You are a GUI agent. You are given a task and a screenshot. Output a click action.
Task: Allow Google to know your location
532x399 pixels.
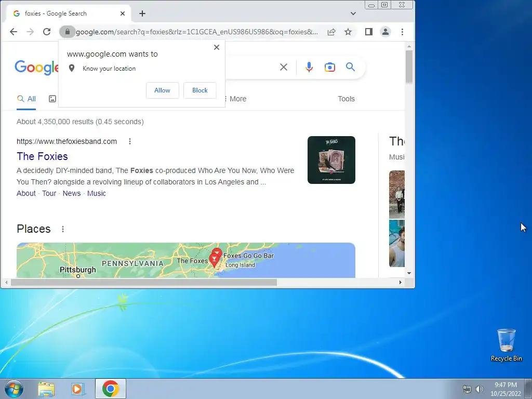click(162, 90)
